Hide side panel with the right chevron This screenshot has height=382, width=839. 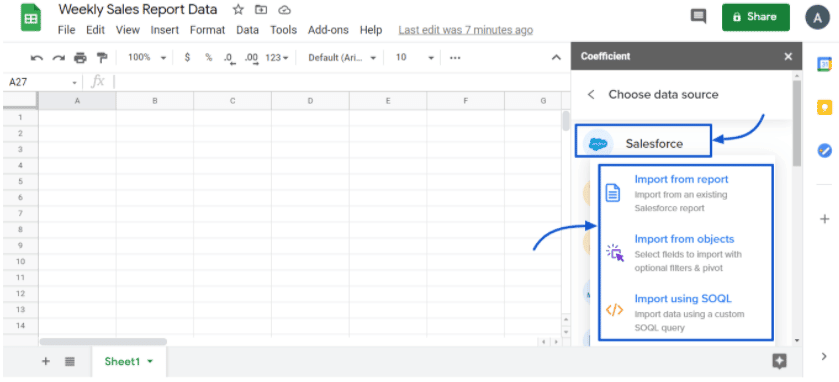pos(824,356)
